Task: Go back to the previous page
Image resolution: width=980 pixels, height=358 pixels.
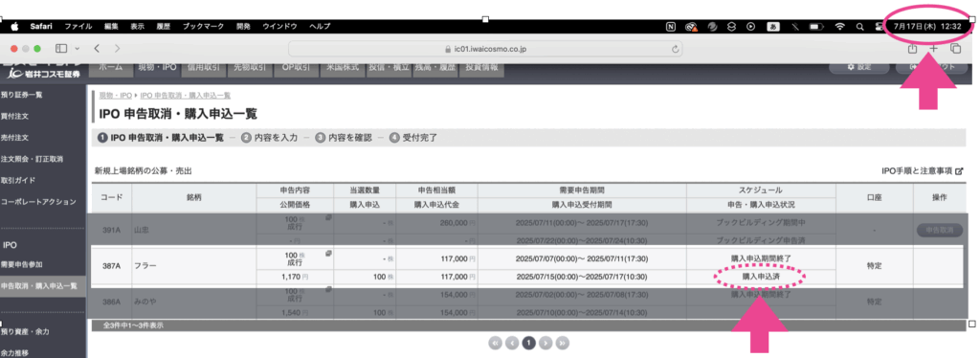Action: [97, 48]
